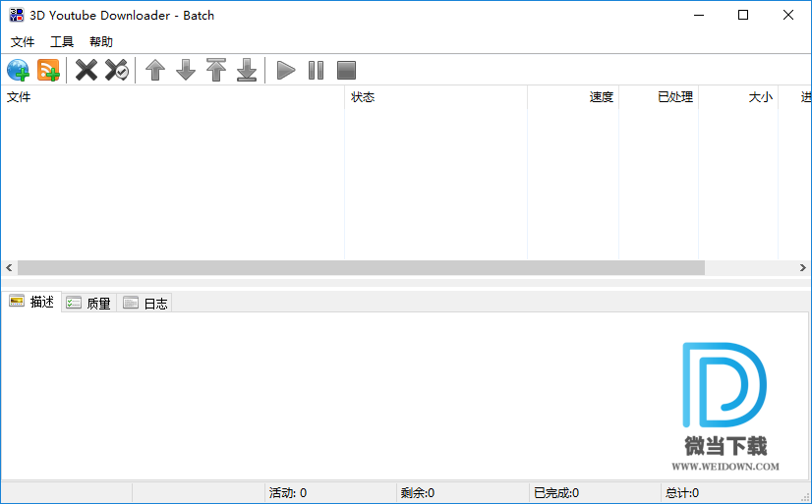Move item up with arrow icon

pos(155,70)
